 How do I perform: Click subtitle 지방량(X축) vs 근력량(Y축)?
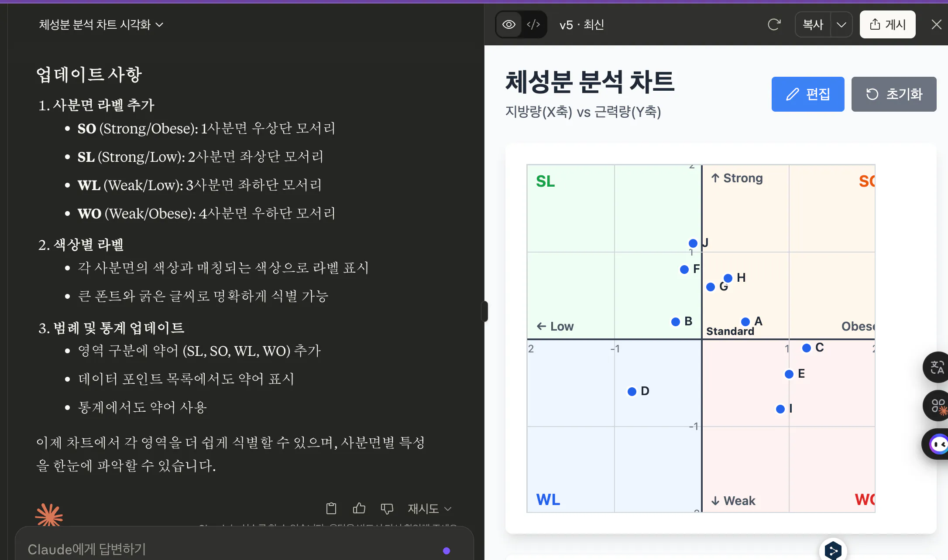pos(583,112)
